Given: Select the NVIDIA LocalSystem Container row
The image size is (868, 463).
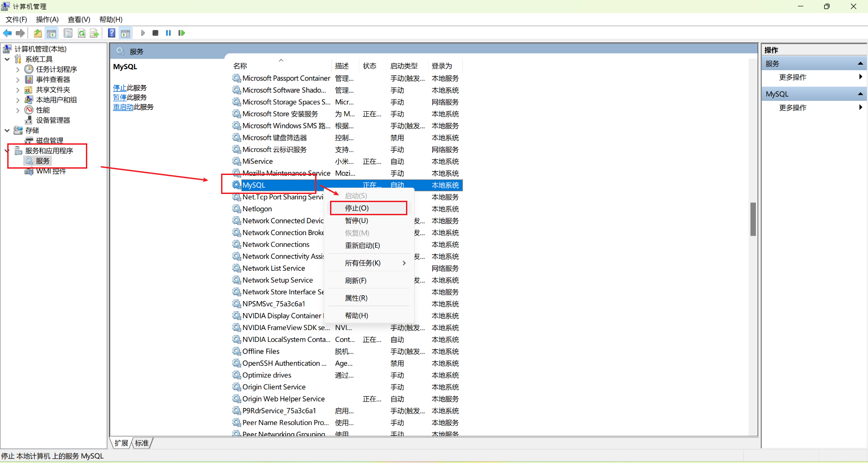Looking at the screenshot, I should coord(347,340).
